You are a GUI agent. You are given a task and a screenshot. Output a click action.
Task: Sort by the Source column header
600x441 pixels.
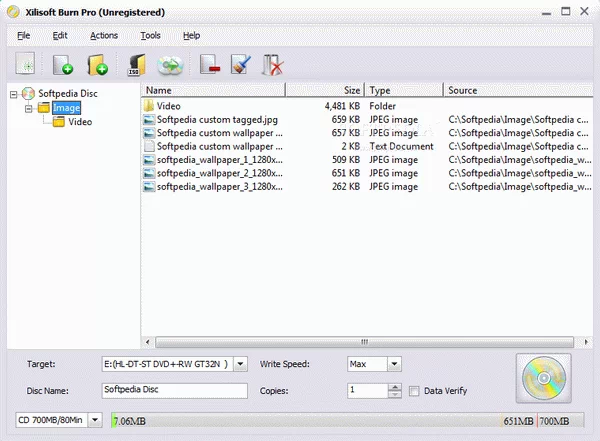(518, 90)
